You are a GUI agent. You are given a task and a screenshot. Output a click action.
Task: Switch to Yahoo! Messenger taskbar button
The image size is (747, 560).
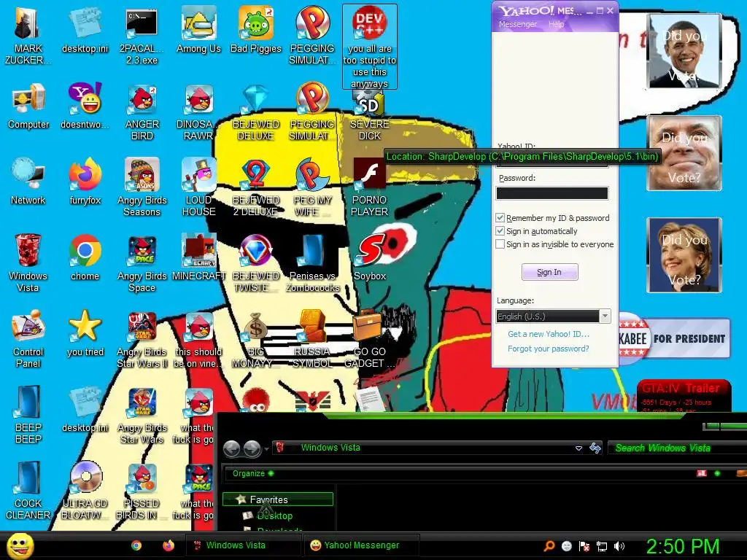tap(362, 545)
